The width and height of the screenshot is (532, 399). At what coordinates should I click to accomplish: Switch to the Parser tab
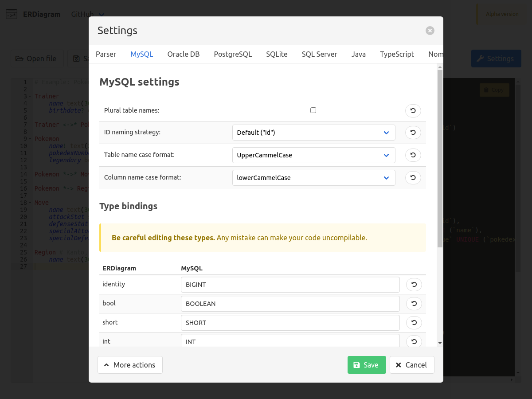click(x=106, y=54)
